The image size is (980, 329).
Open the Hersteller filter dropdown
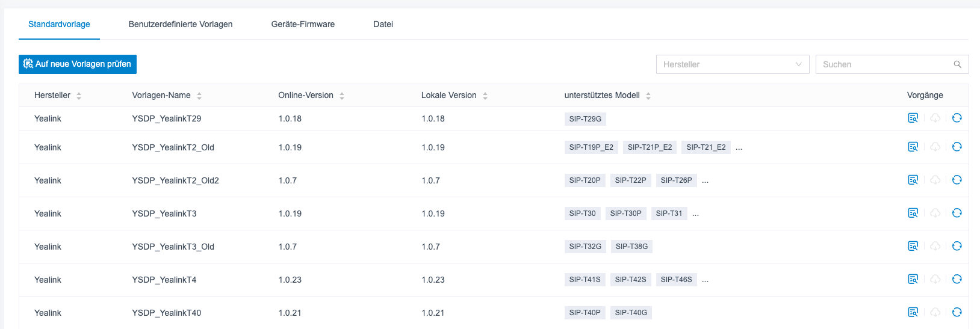(x=732, y=64)
